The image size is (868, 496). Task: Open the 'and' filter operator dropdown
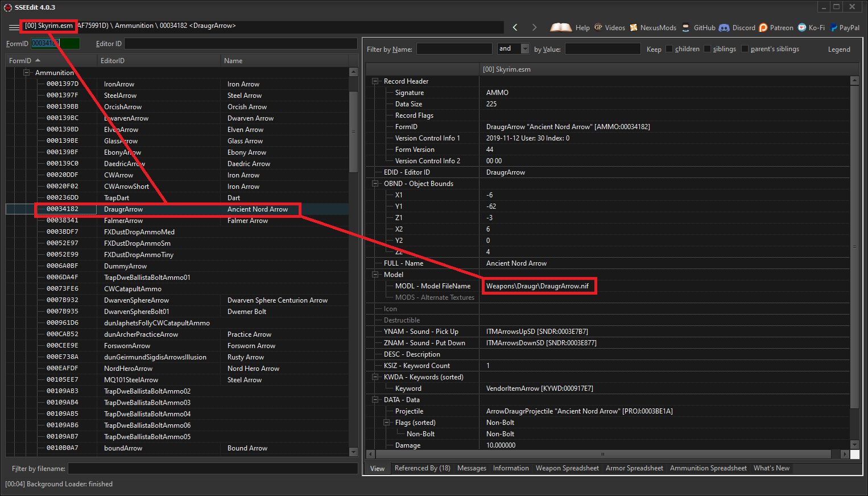coord(525,49)
